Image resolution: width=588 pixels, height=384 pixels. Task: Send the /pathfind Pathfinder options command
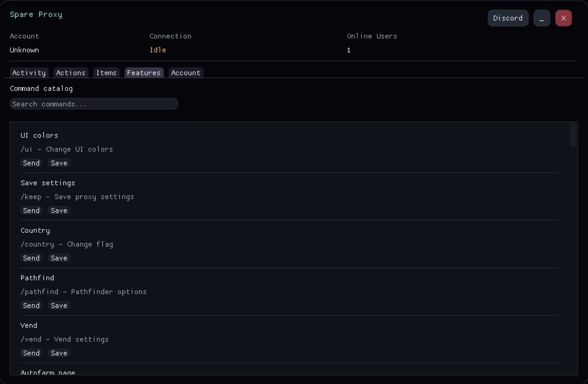click(x=31, y=306)
